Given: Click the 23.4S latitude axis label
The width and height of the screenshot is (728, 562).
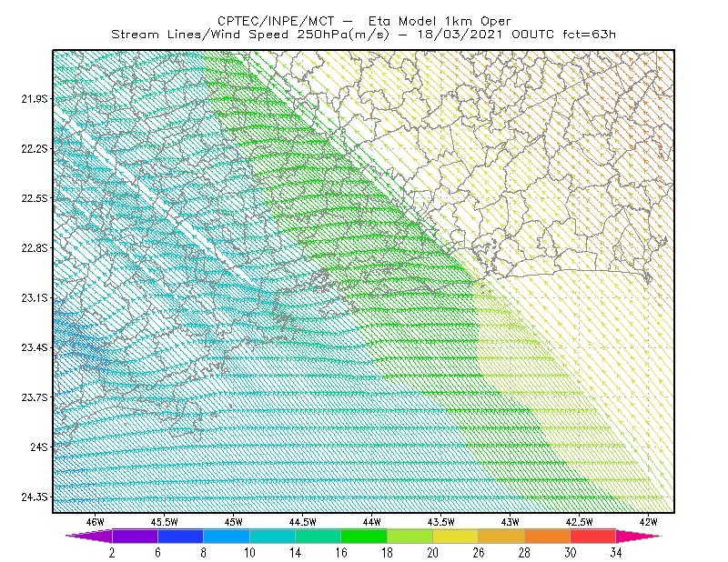Looking at the screenshot, I should pos(35,347).
